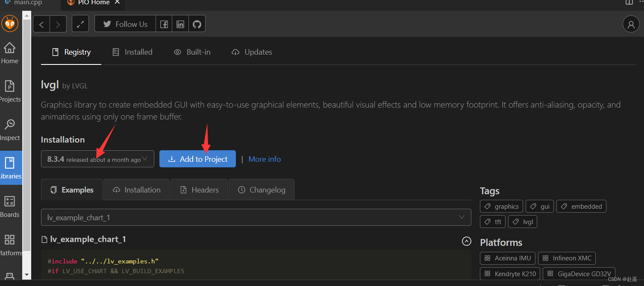Switch to the Registry tab
This screenshot has width=644, height=286.
click(71, 52)
